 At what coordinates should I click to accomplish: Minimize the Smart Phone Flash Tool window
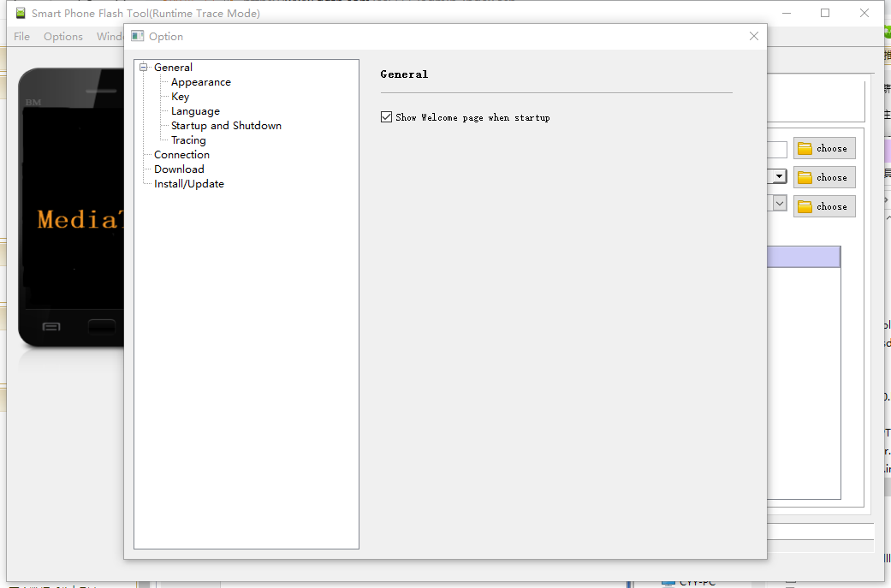pos(787,13)
